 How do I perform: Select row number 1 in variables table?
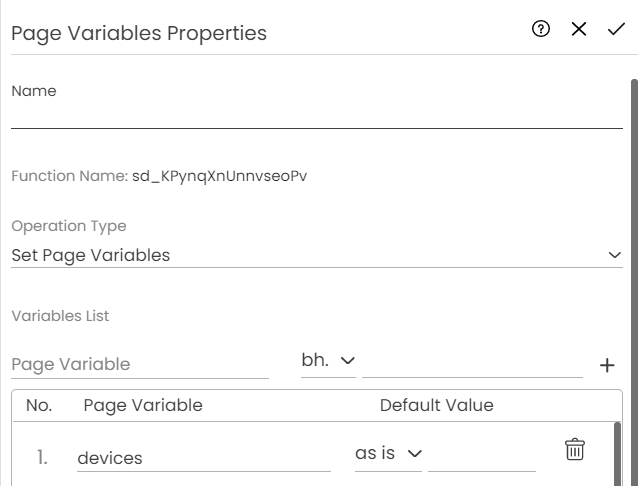coord(42,458)
